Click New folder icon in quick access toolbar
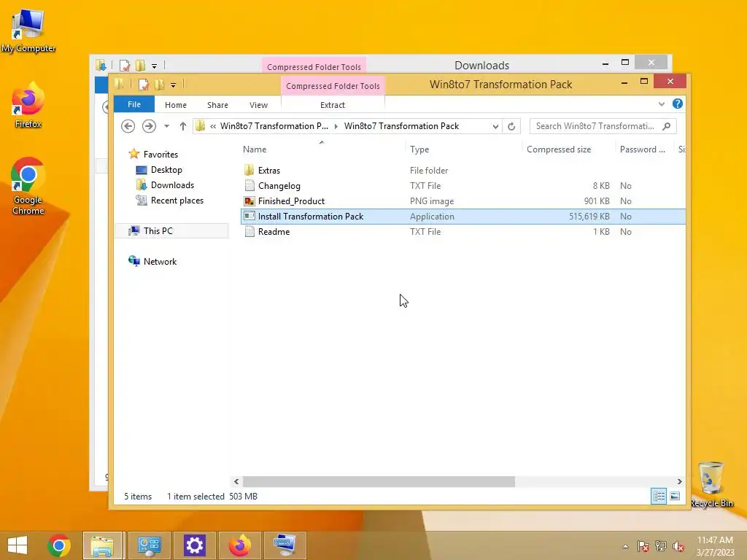Screen dimensions: 747x560 click(x=160, y=85)
